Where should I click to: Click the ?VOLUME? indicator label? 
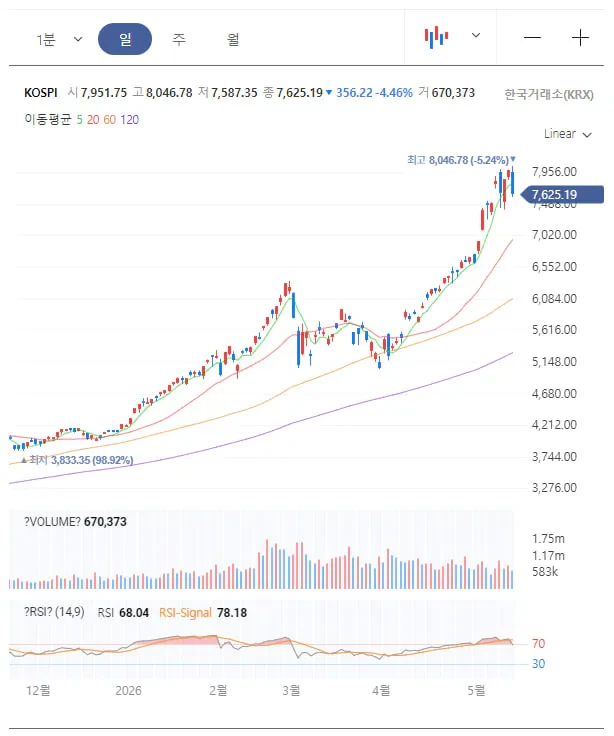[x=52, y=522]
